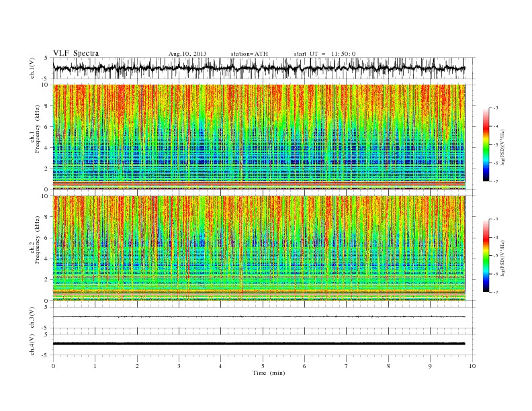
Task: Click the ch.2 "Frequency (kHz)" axis label
Action: (x=38, y=239)
